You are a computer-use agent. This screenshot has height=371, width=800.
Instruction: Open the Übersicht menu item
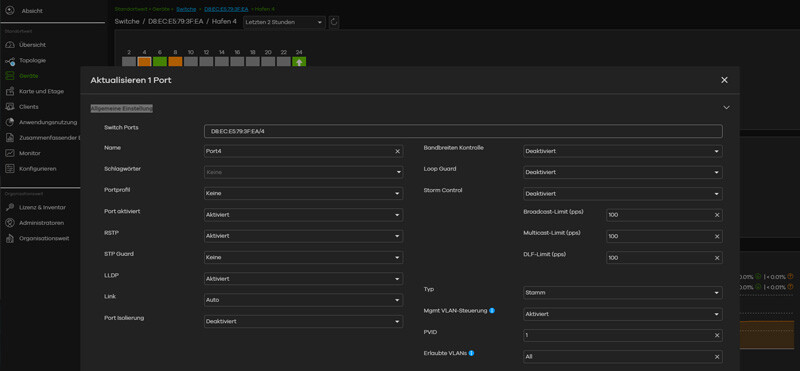pyautogui.click(x=33, y=45)
